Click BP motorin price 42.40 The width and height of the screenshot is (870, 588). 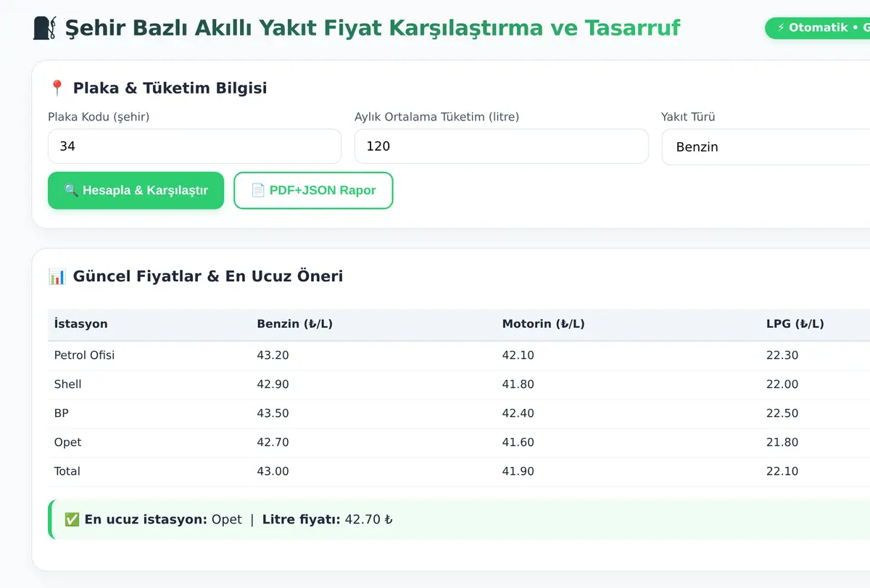coord(518,413)
